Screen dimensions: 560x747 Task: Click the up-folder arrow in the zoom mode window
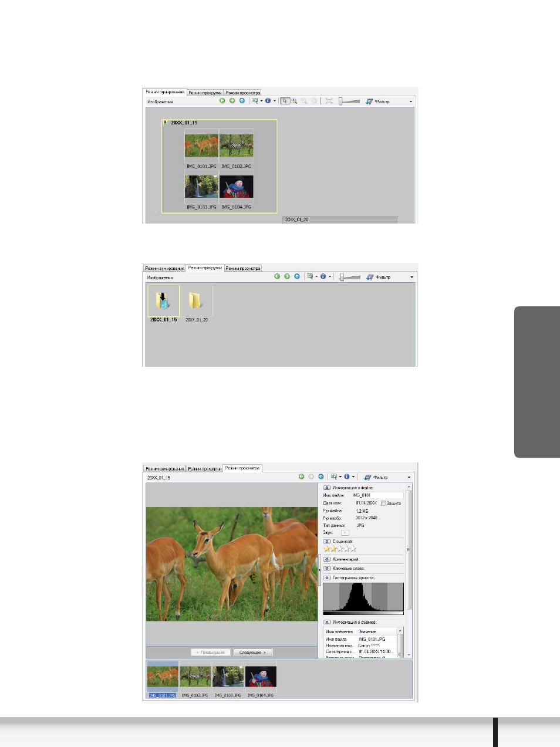pos(242,101)
